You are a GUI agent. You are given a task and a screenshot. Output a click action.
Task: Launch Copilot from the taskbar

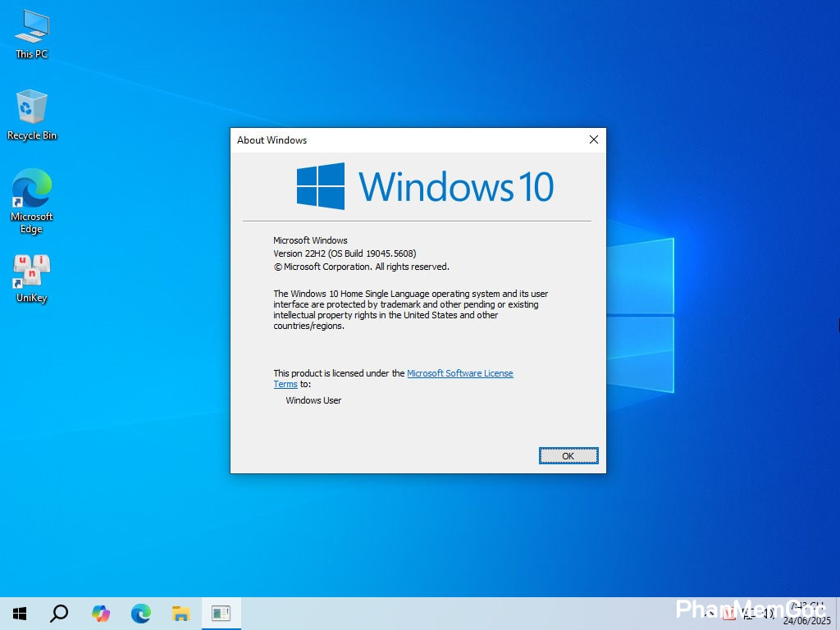tap(100, 613)
